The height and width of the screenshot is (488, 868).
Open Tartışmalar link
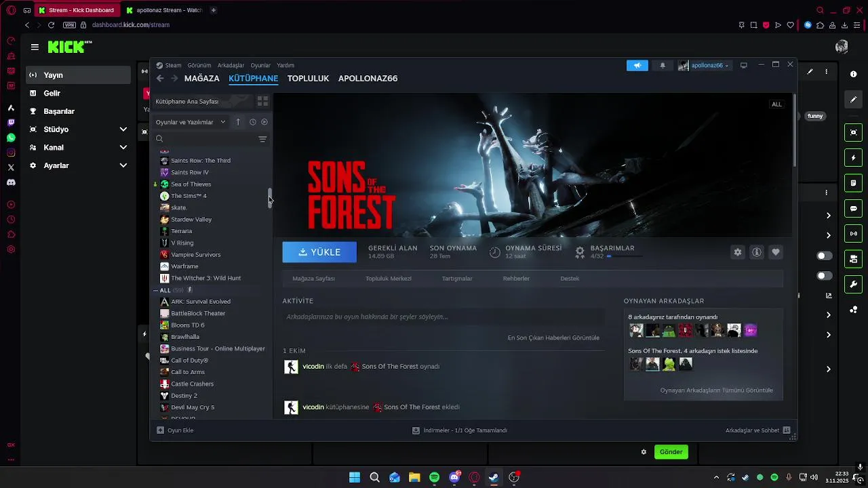(x=457, y=279)
